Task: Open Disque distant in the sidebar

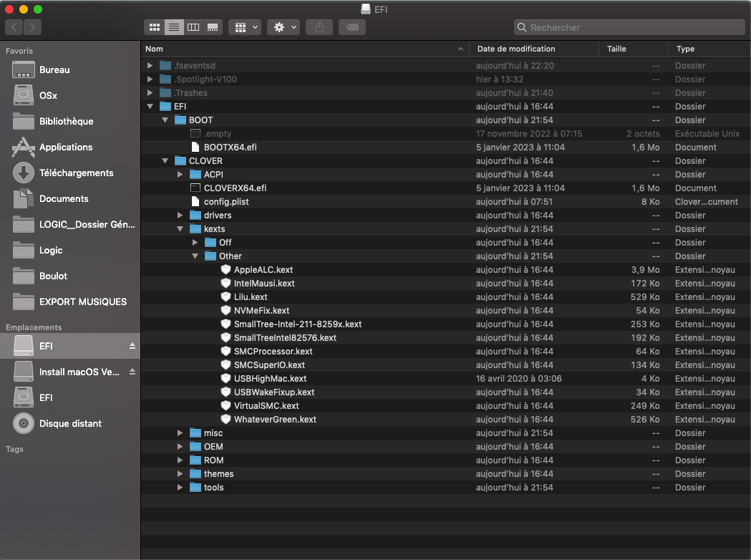Action: [70, 423]
